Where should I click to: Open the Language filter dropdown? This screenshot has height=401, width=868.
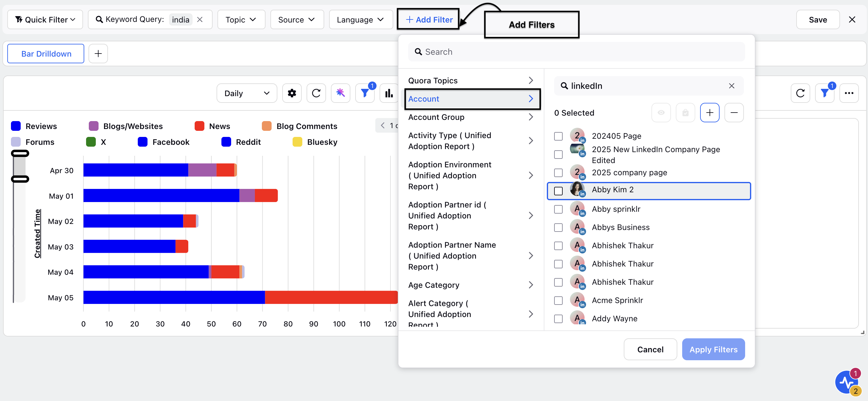point(361,19)
